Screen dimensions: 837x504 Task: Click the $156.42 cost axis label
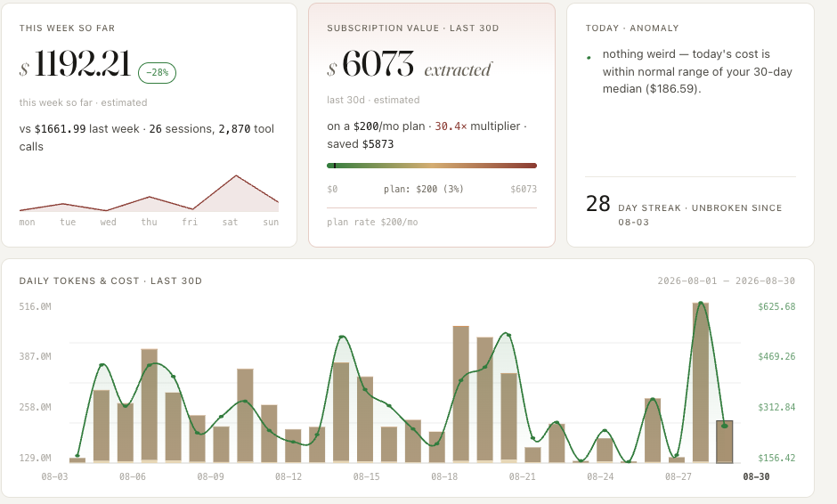(x=776, y=458)
